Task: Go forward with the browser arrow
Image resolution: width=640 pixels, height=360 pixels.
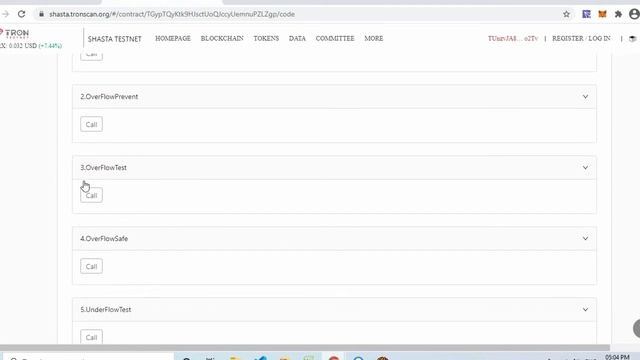Action: coord(5,14)
